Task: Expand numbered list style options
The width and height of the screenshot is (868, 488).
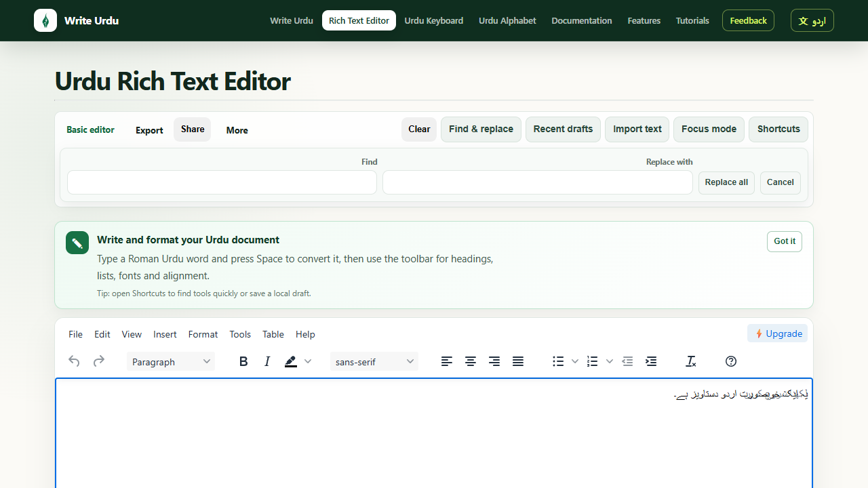Action: [x=610, y=361]
